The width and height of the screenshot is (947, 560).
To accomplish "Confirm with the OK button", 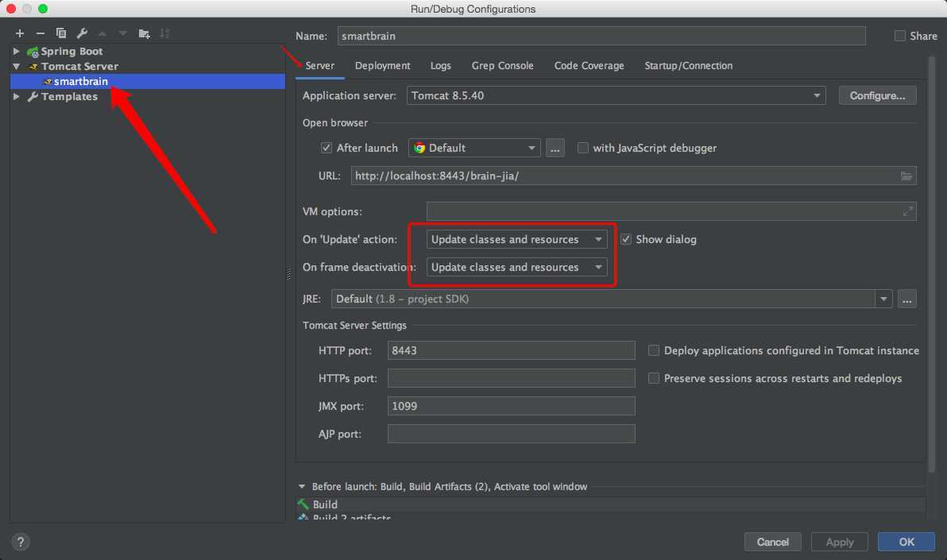I will click(906, 542).
